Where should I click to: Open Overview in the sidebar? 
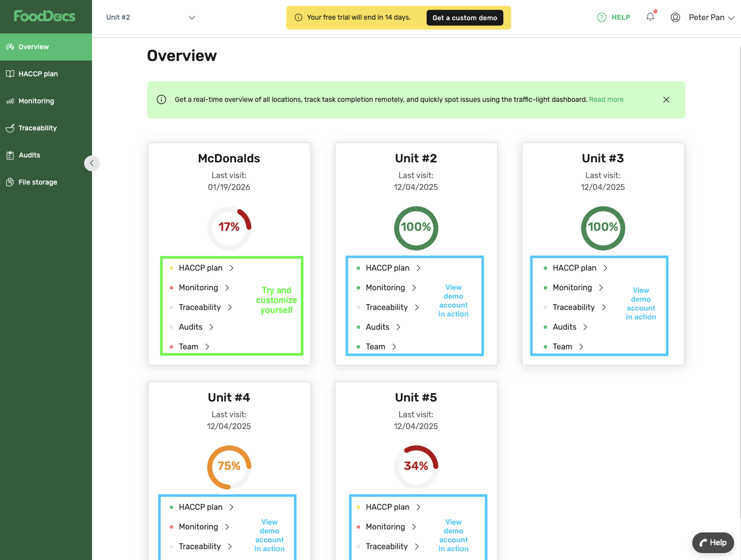46,47
